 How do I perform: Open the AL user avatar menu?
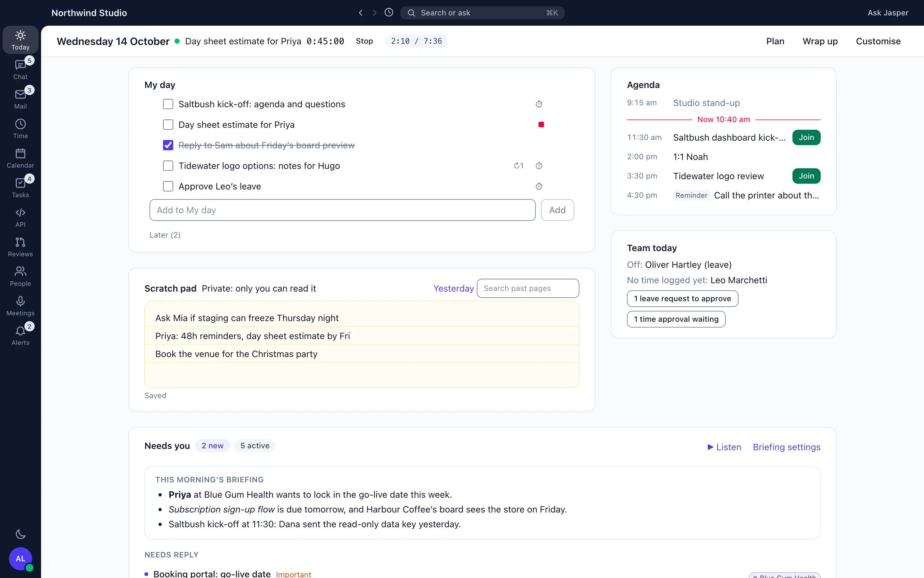(20, 558)
